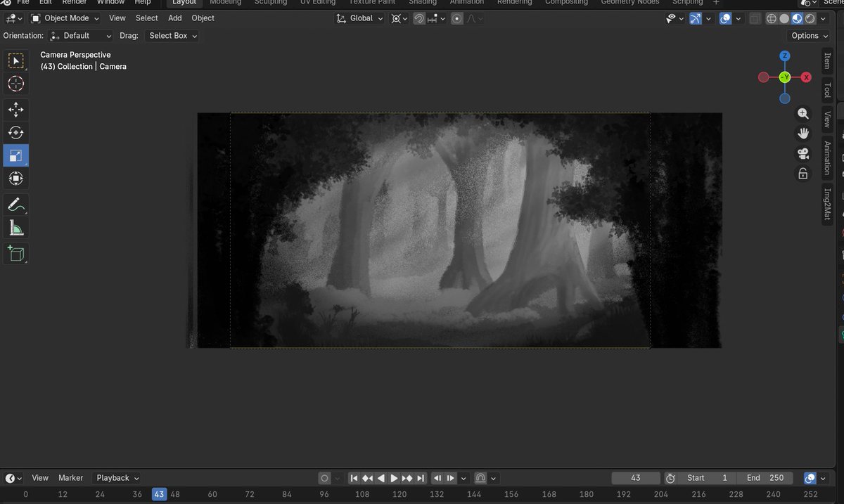The width and height of the screenshot is (844, 504).
Task: Open the Select menu in viewport header
Action: (147, 18)
